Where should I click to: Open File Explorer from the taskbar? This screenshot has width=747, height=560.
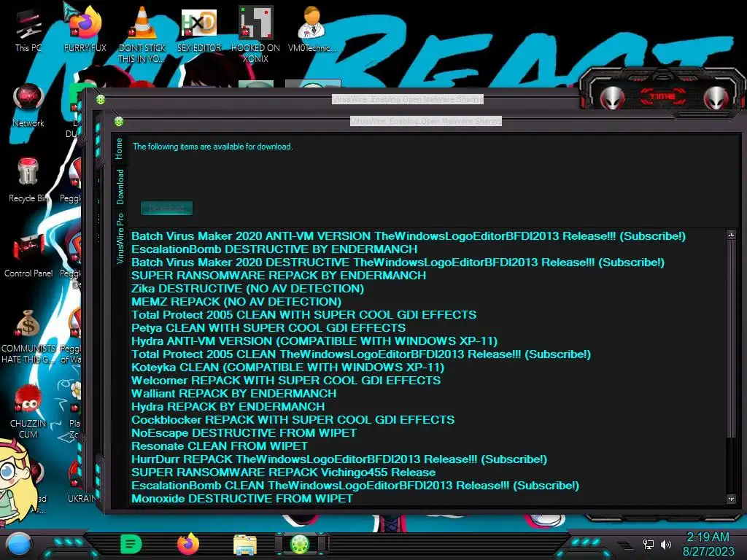(x=245, y=545)
